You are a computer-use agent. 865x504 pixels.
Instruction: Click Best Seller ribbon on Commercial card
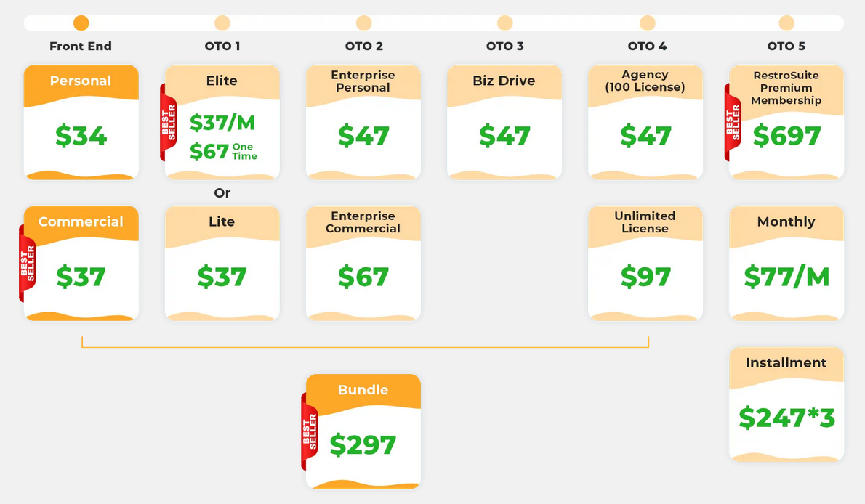(x=27, y=264)
